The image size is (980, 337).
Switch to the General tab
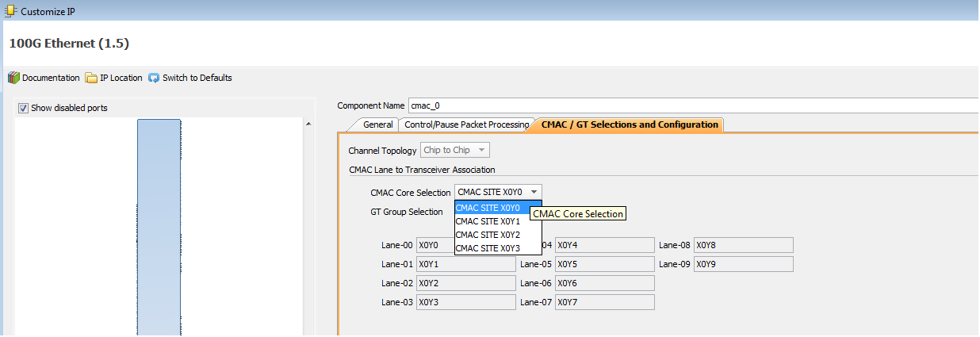coord(377,124)
